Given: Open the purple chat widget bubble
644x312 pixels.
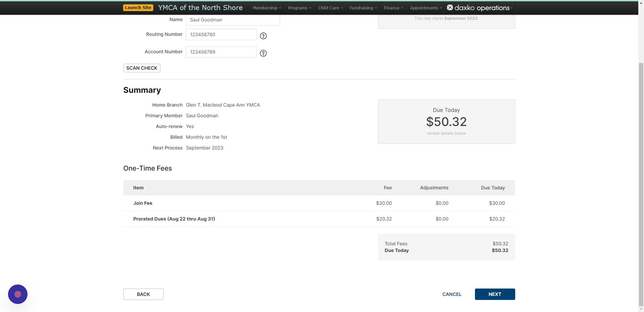Looking at the screenshot, I should [x=18, y=294].
